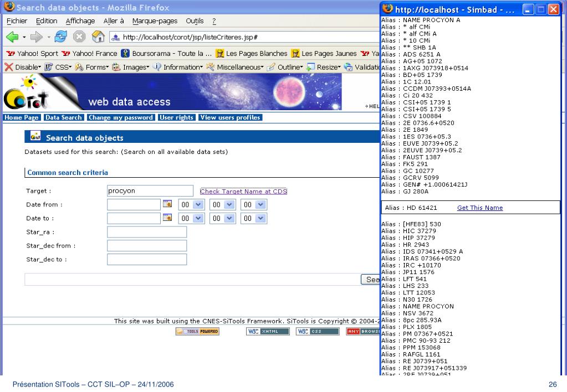Click the Star_ra input field
The height and width of the screenshot is (392, 567).
[147, 232]
